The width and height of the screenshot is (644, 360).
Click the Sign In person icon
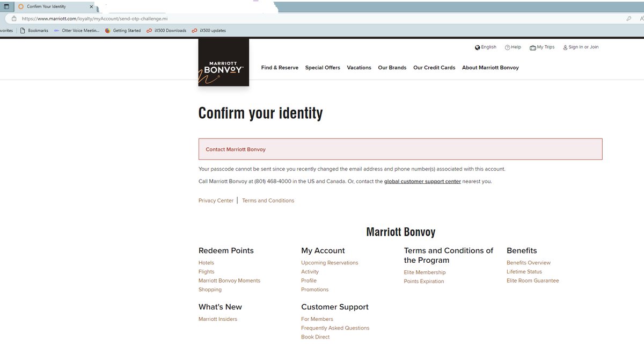tap(565, 47)
